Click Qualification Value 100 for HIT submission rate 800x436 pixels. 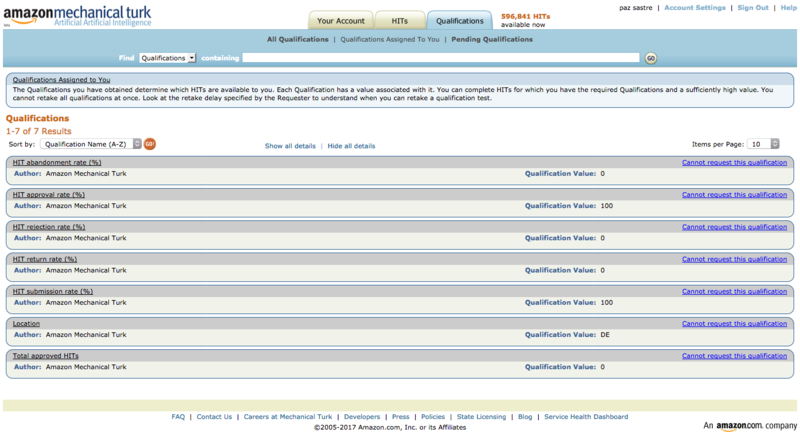(x=607, y=302)
